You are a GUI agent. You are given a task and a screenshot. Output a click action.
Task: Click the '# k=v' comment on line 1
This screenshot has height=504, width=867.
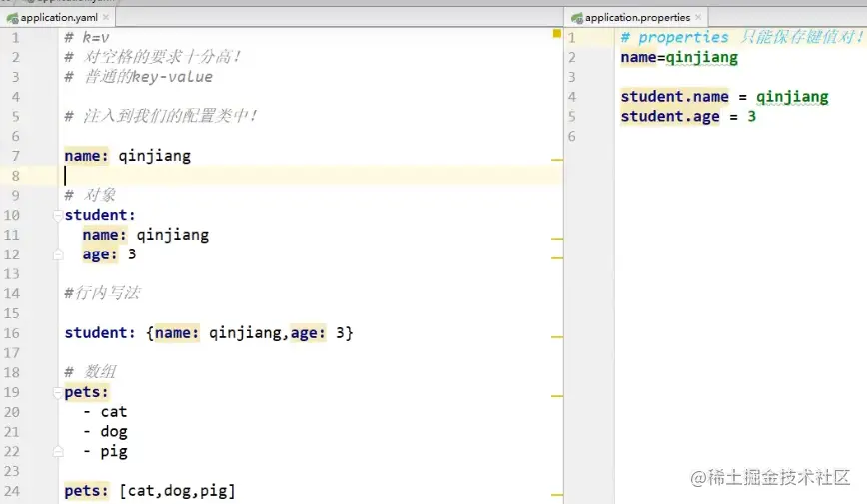[87, 38]
